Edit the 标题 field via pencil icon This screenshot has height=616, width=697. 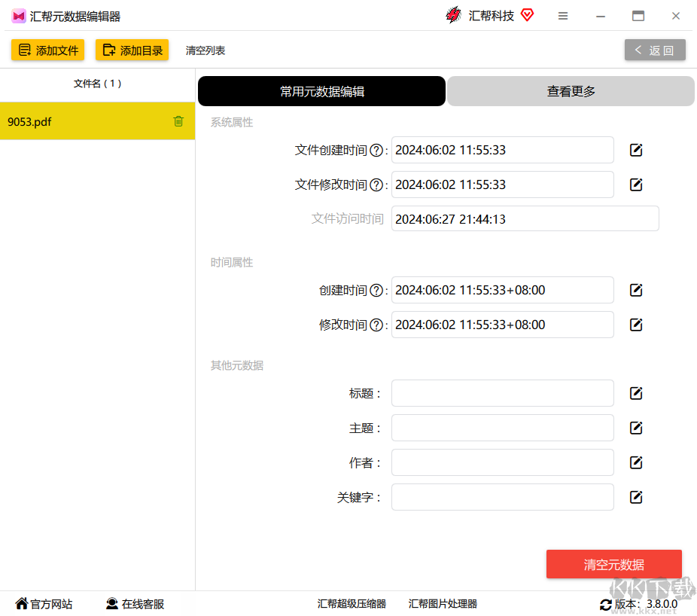(x=636, y=393)
